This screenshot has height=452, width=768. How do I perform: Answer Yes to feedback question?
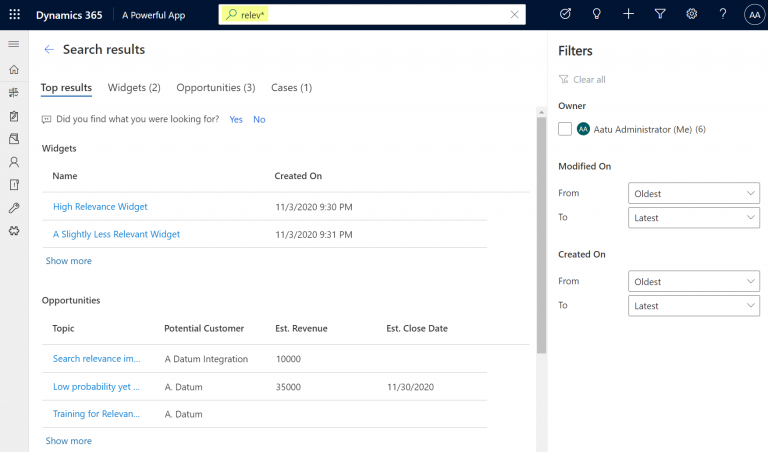pos(236,119)
